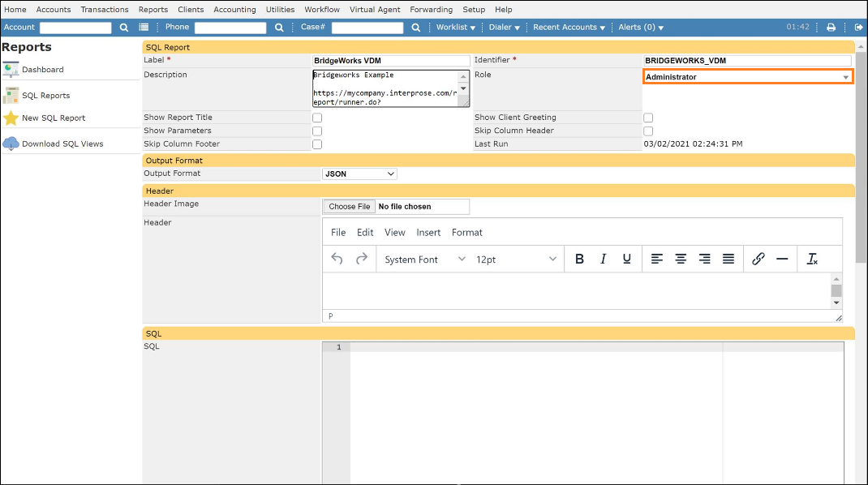
Task: Click the print icon in top bar
Action: (831, 27)
